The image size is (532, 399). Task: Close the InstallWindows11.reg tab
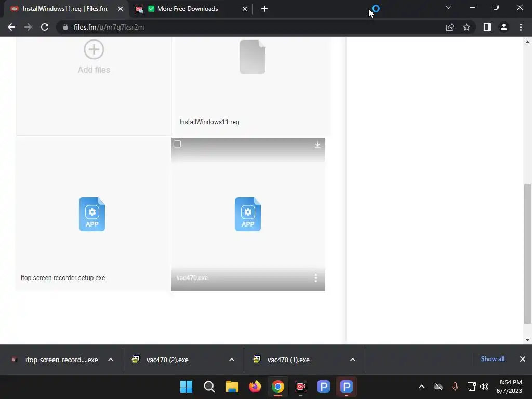tap(121, 9)
